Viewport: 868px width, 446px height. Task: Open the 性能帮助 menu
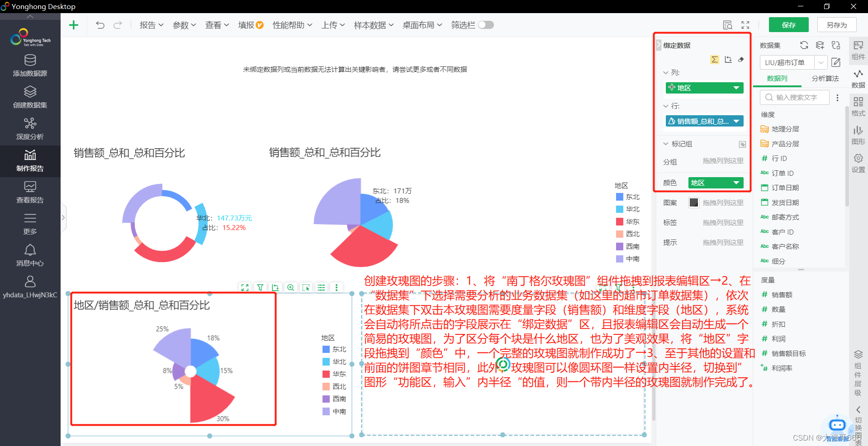[292, 25]
